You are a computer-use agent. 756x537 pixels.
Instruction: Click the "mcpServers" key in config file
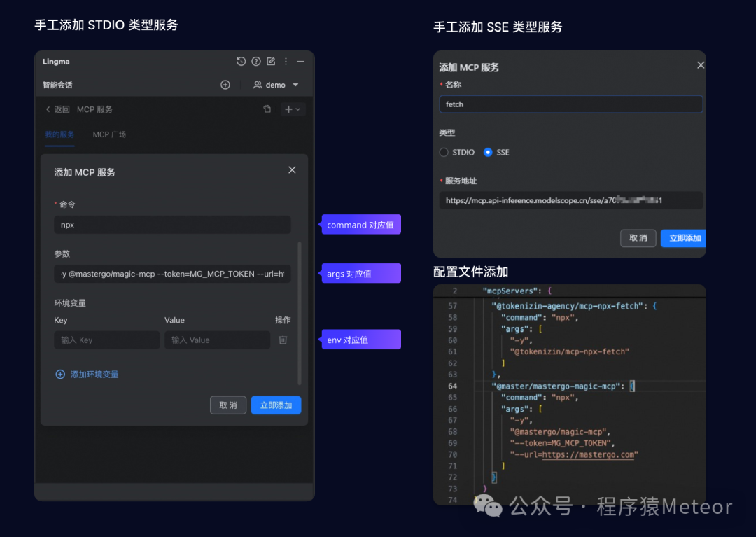[510, 291]
